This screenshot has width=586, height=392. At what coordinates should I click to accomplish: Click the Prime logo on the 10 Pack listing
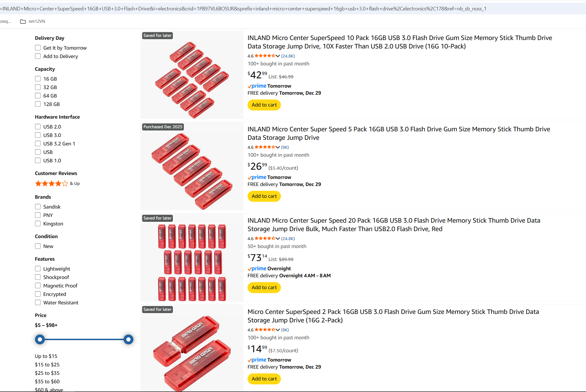(257, 86)
